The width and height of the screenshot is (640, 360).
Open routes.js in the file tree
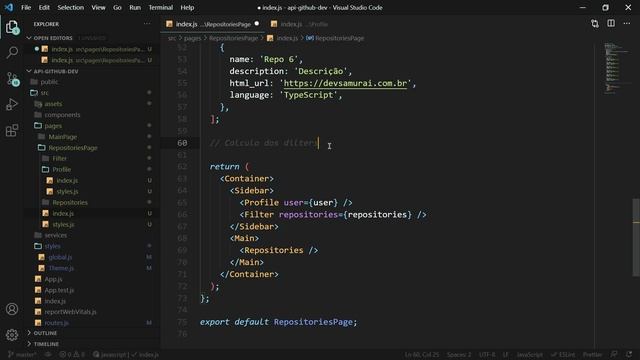pyautogui.click(x=56, y=323)
